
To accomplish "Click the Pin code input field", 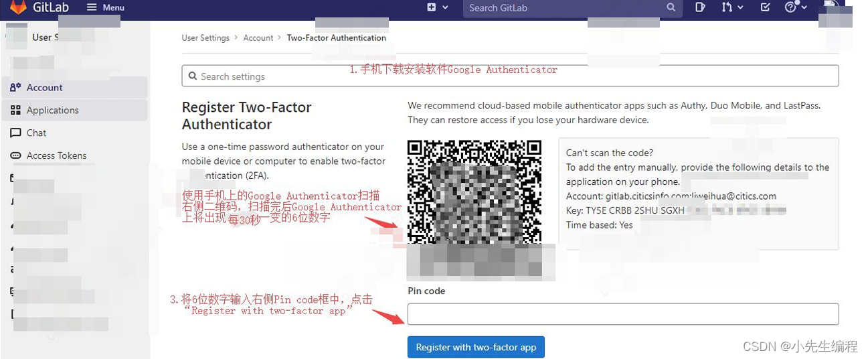I will coord(623,314).
